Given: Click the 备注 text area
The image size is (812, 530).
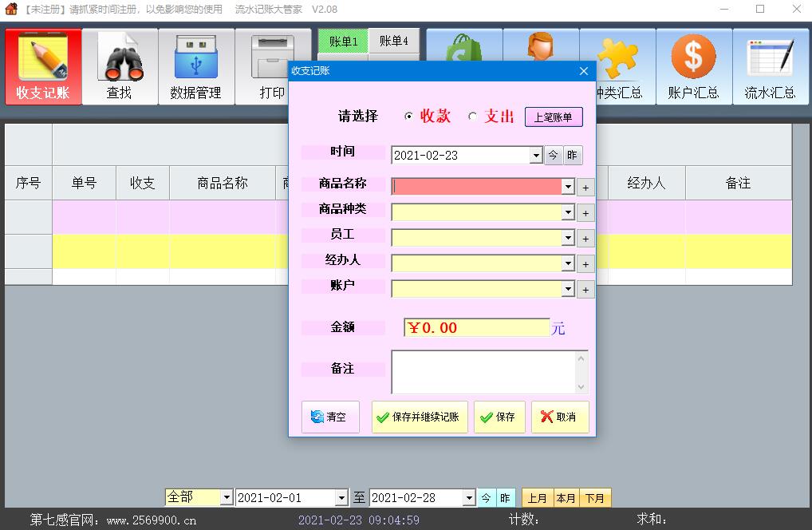Looking at the screenshot, I should 484,372.
